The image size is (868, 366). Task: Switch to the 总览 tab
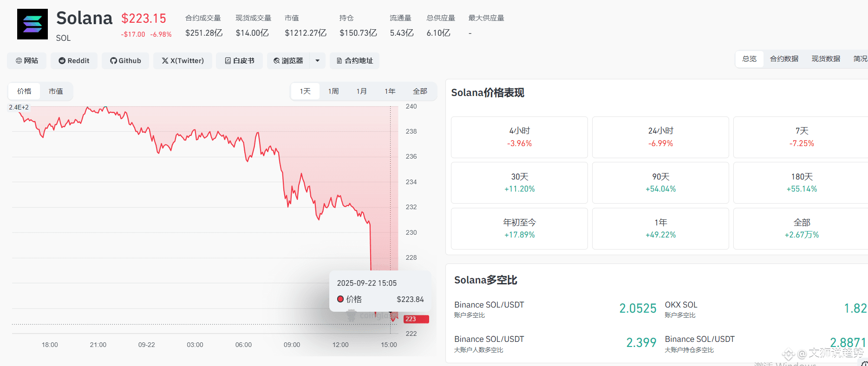coord(749,59)
